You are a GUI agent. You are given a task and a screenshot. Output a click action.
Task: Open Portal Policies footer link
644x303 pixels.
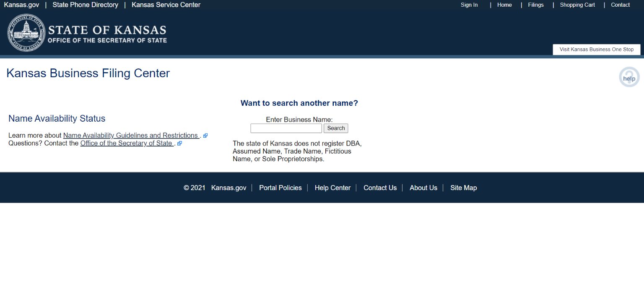pos(280,188)
